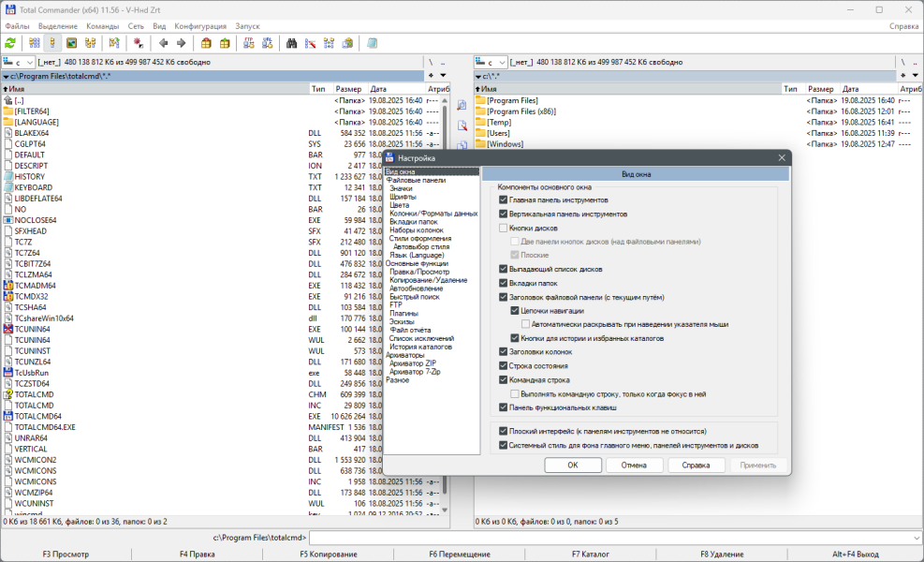Expand the command line history dropdown

coord(916,538)
